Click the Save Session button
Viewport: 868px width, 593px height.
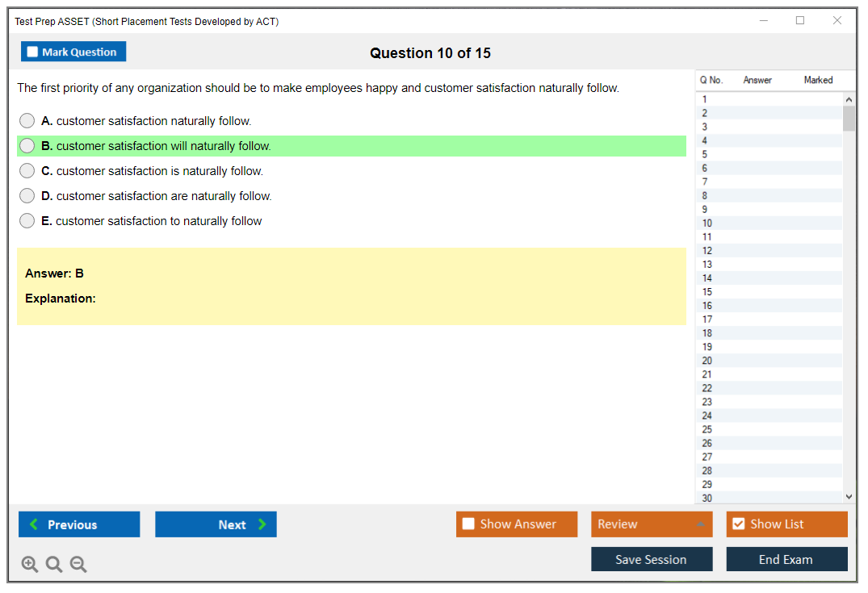coord(651,559)
